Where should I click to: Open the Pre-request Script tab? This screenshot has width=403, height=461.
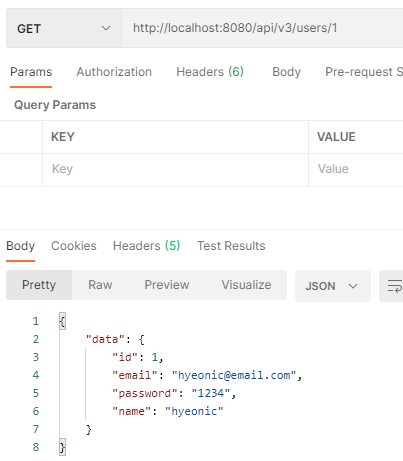click(x=364, y=72)
